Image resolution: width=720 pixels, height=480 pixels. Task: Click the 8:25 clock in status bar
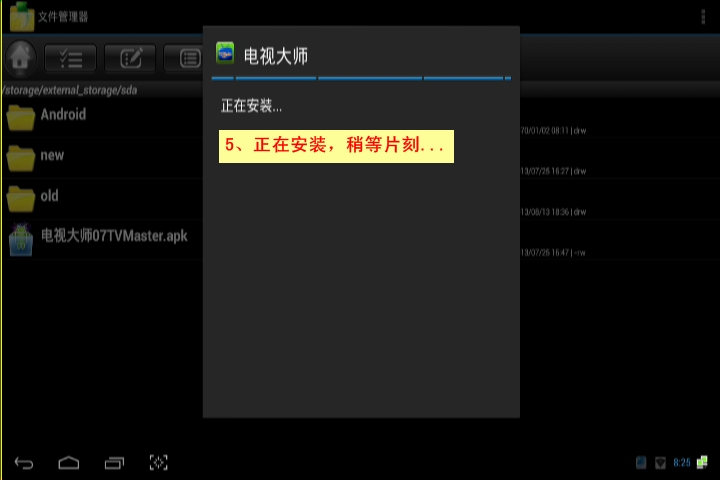682,463
